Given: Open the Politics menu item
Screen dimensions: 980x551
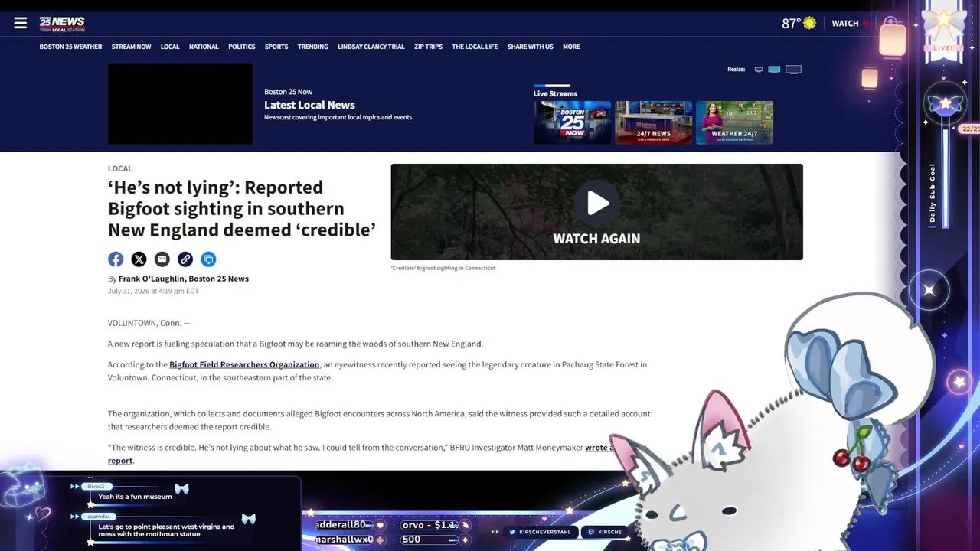Looking at the screenshot, I should [x=242, y=47].
